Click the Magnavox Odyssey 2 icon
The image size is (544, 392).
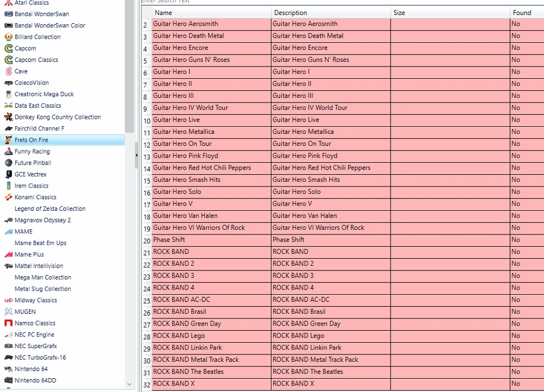tap(8, 220)
